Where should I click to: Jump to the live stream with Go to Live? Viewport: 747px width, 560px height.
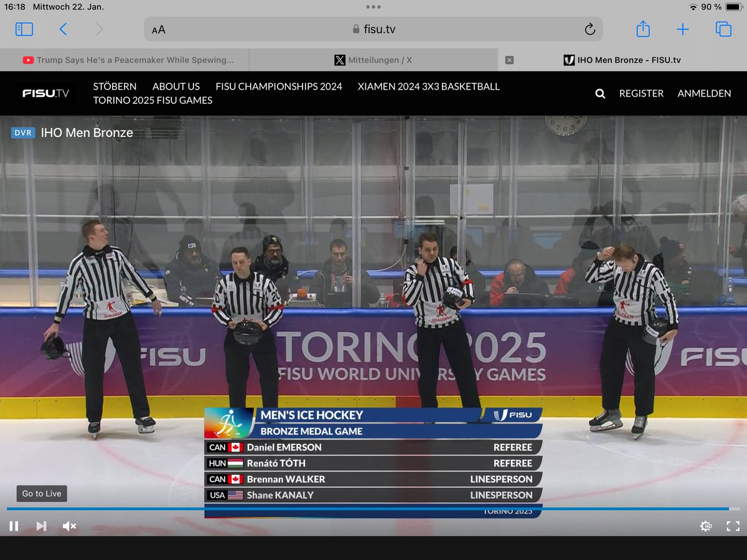[x=42, y=493]
